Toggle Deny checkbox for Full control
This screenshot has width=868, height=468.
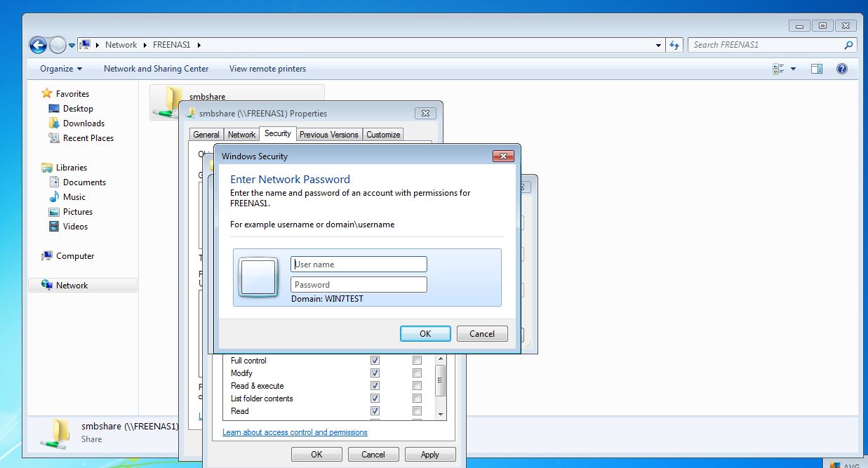pos(418,361)
